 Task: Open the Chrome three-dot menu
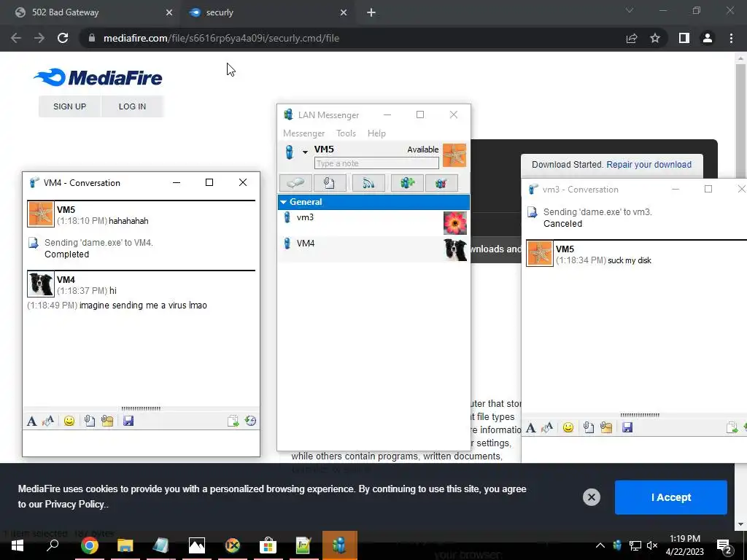pos(731,38)
